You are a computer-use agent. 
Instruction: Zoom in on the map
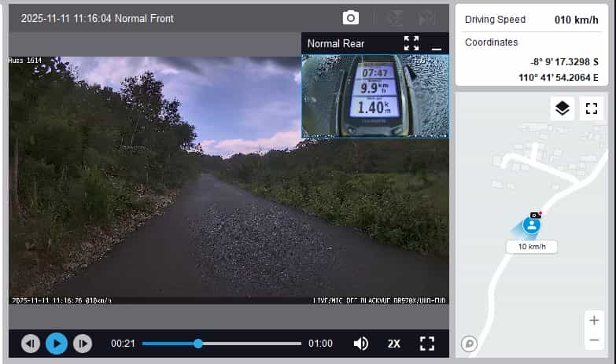coord(594,321)
